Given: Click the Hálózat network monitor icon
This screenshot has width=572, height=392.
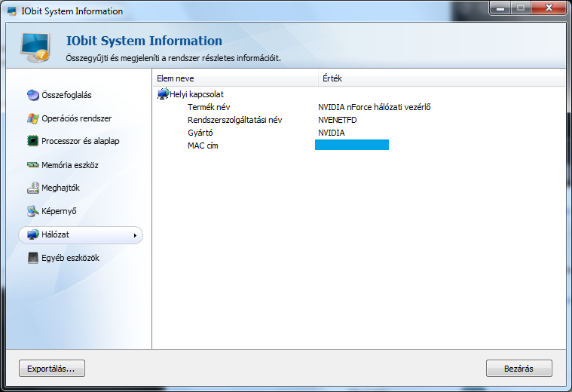Looking at the screenshot, I should pos(33,234).
